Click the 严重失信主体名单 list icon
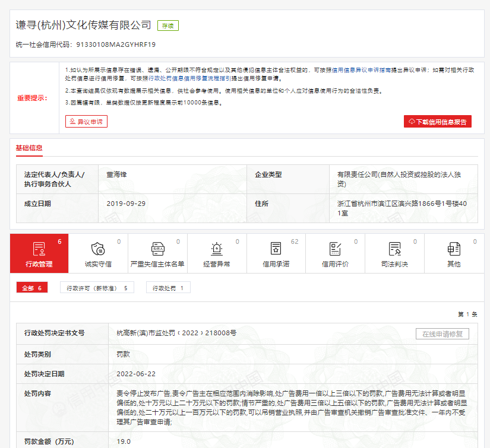 coord(157,249)
